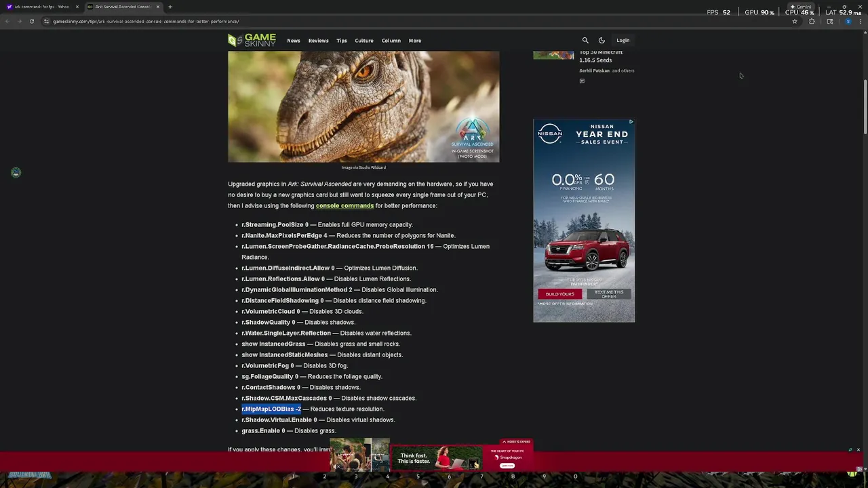Bookmark this page with the star icon

795,21
